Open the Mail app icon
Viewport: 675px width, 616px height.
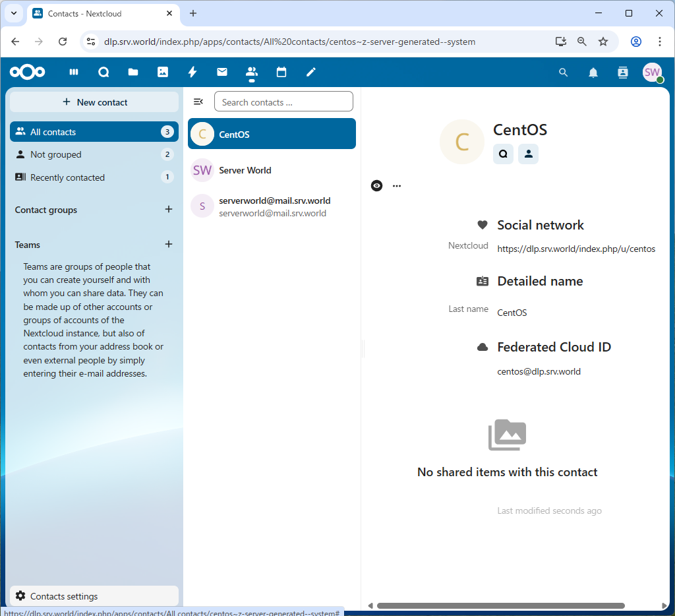tap(222, 72)
